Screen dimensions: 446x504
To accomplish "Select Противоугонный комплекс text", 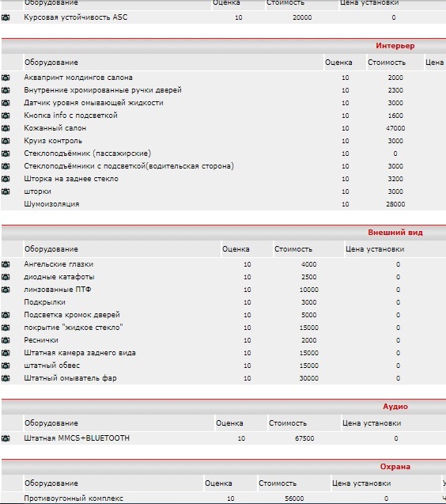I will [x=74, y=498].
